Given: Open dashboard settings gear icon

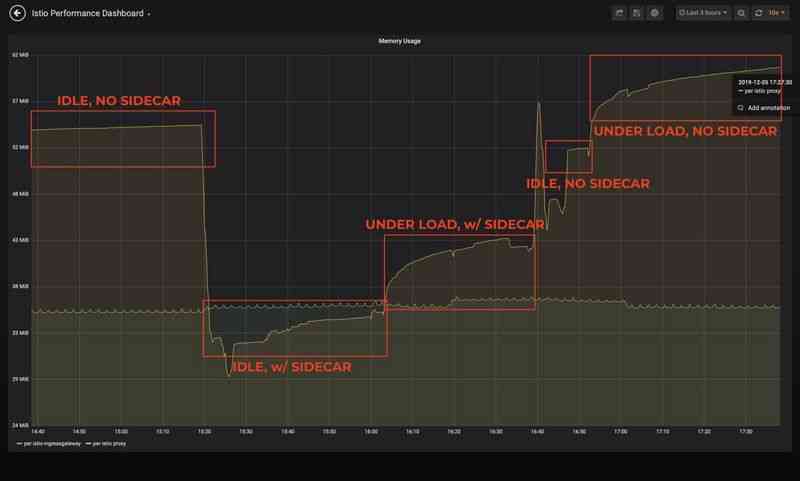Looking at the screenshot, I should pos(655,13).
